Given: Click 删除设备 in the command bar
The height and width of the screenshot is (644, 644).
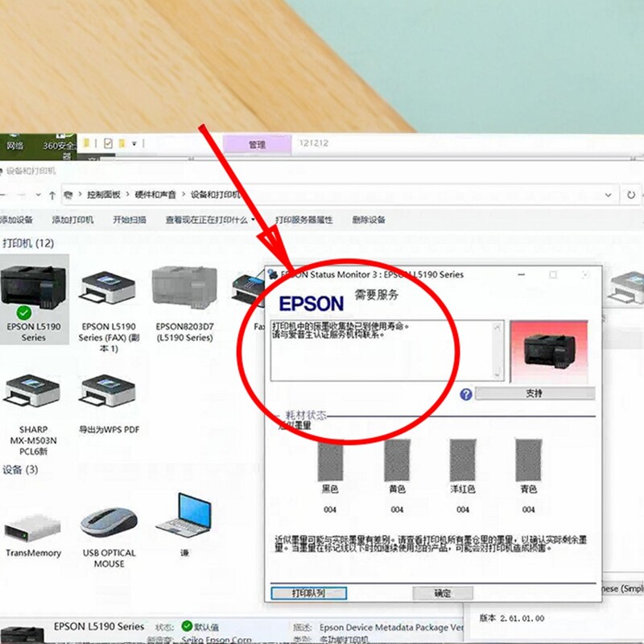Looking at the screenshot, I should tap(369, 220).
